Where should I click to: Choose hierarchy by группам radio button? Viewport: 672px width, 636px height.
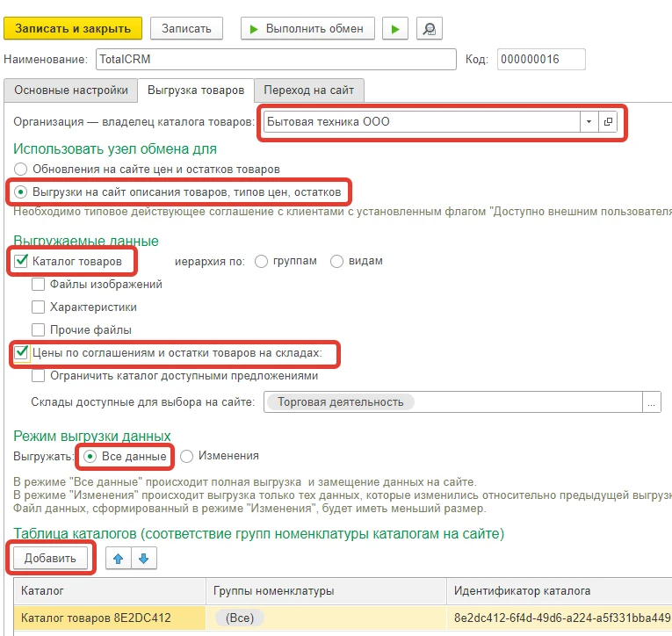261,261
